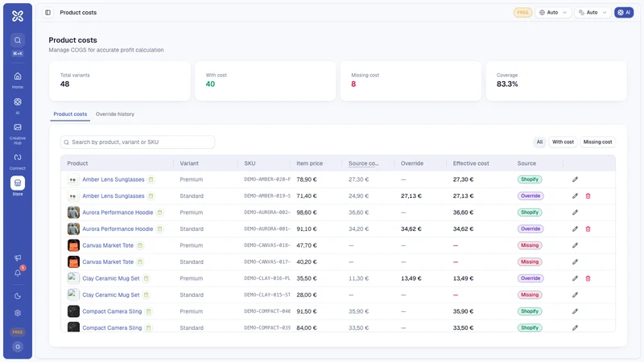Edit cost for Canvas Market Tote Standard
The height and width of the screenshot is (362, 644).
click(x=575, y=262)
